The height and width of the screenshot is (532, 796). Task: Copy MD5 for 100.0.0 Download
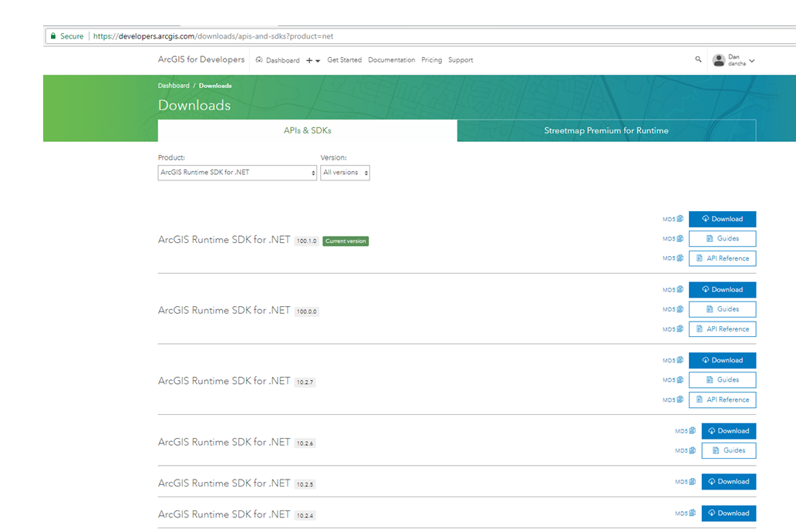(673, 289)
